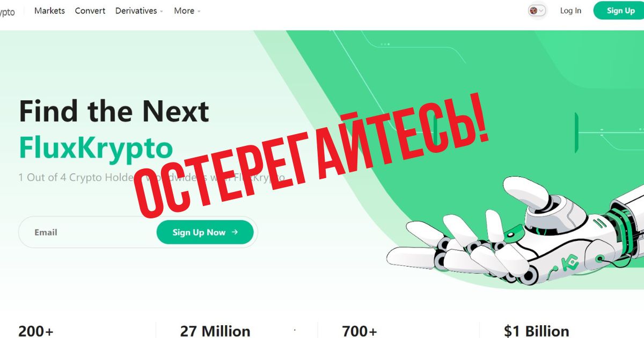Open the Convert page
644x338 pixels.
(x=90, y=11)
